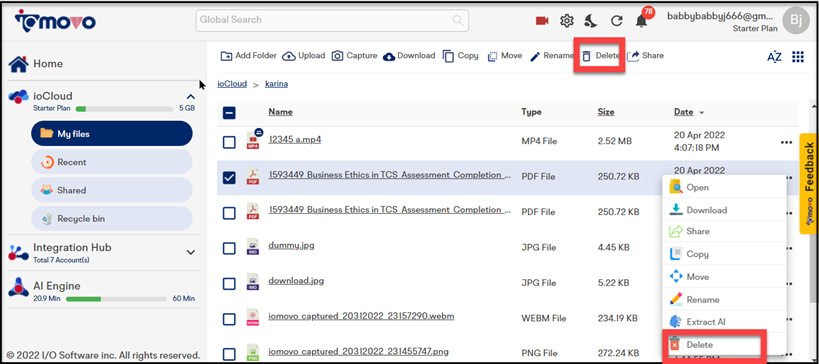The image size is (819, 364).
Task: Switch to grid view icon
Action: click(x=798, y=57)
